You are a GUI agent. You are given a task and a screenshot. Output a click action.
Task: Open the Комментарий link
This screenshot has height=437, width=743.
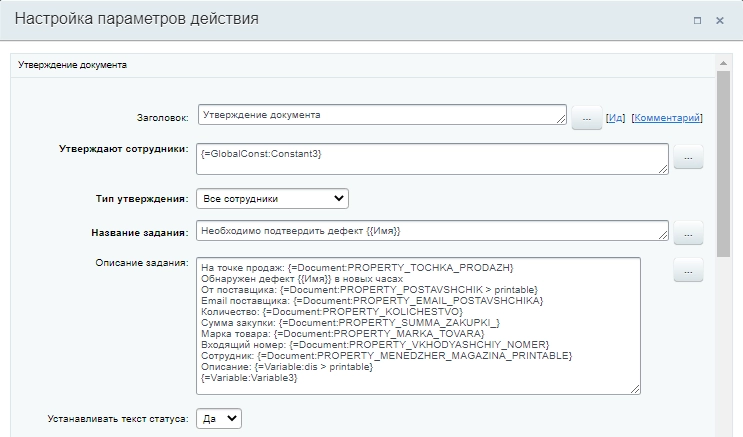(667, 118)
